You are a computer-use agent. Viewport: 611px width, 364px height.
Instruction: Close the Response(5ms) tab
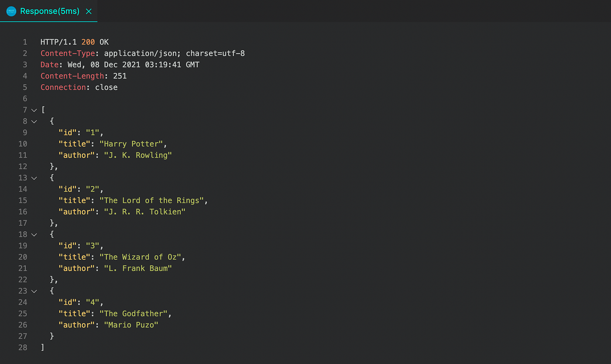[89, 11]
